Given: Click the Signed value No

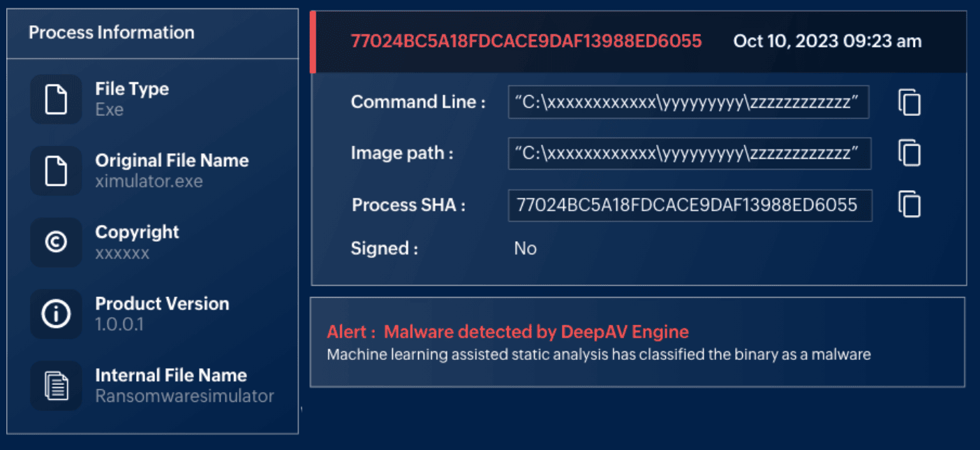Looking at the screenshot, I should coord(525,249).
